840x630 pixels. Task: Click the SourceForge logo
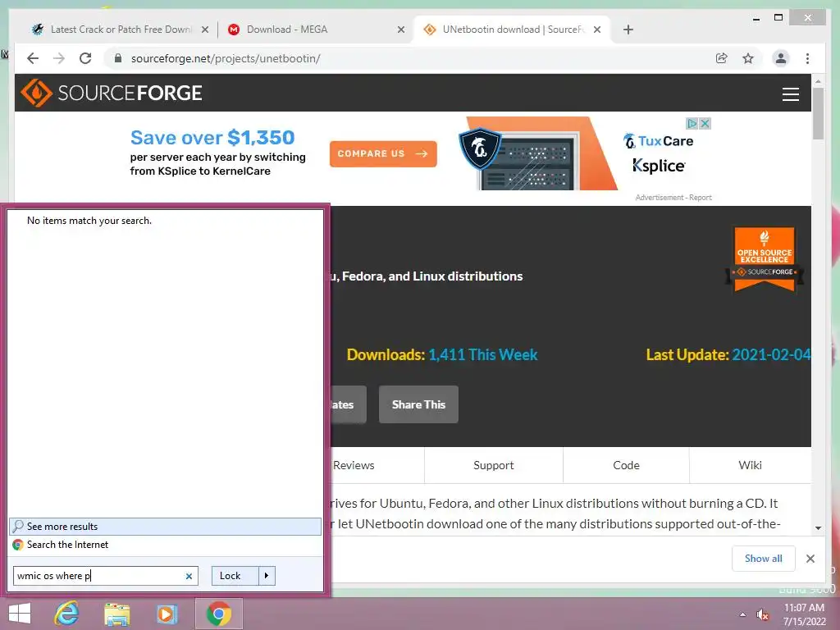tap(112, 93)
